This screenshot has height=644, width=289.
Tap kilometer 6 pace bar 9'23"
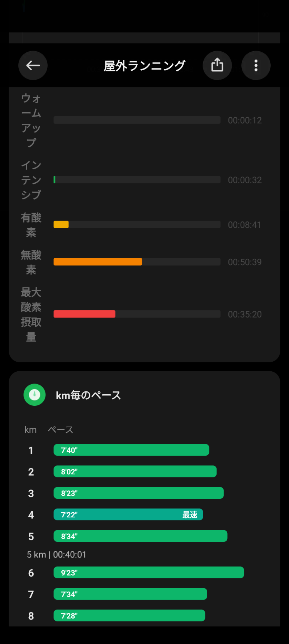pos(148,573)
